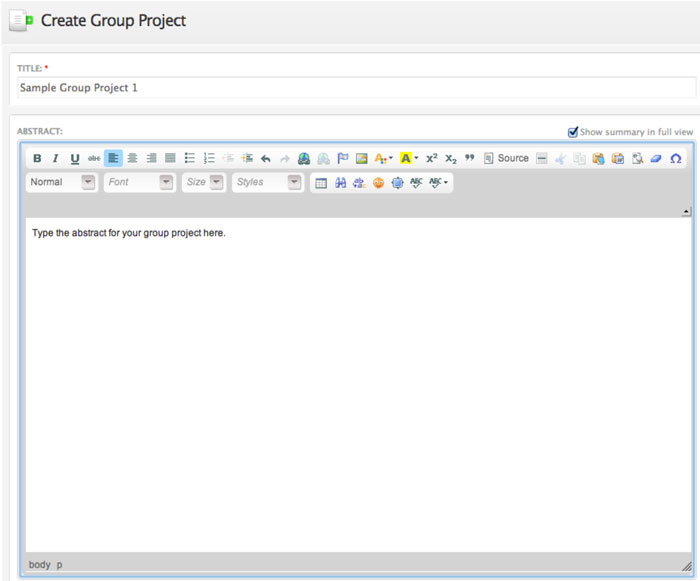Insert a table into the abstract
700x581 pixels.
point(321,183)
